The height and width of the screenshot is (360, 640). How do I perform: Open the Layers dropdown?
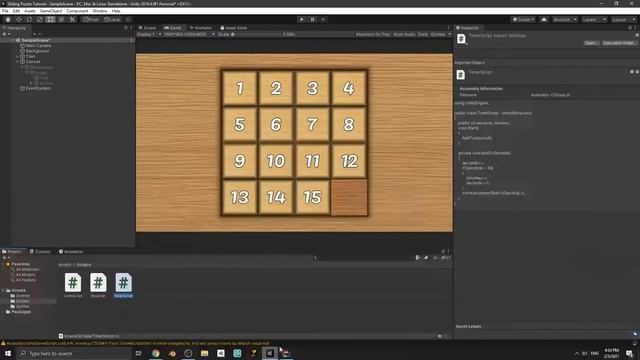pos(594,19)
